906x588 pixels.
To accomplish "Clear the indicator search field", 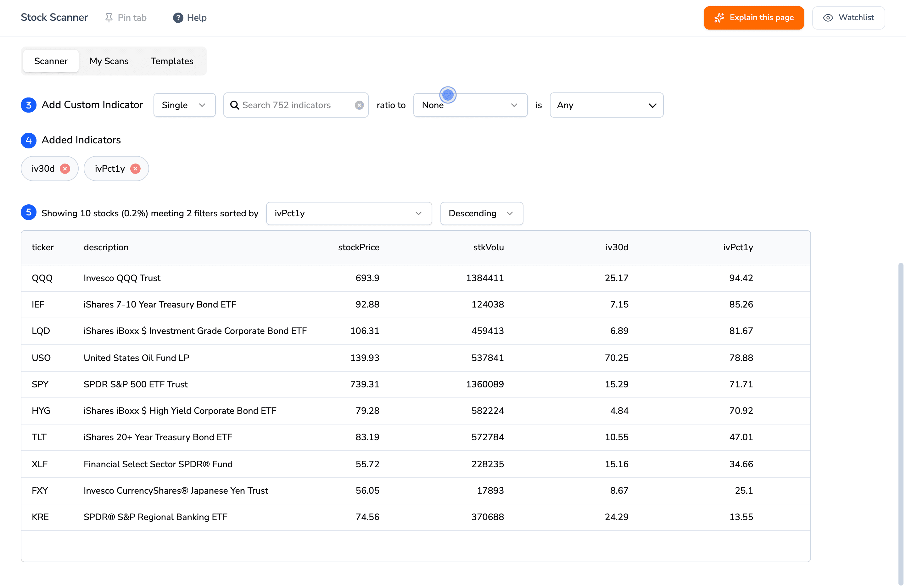I will tap(359, 105).
